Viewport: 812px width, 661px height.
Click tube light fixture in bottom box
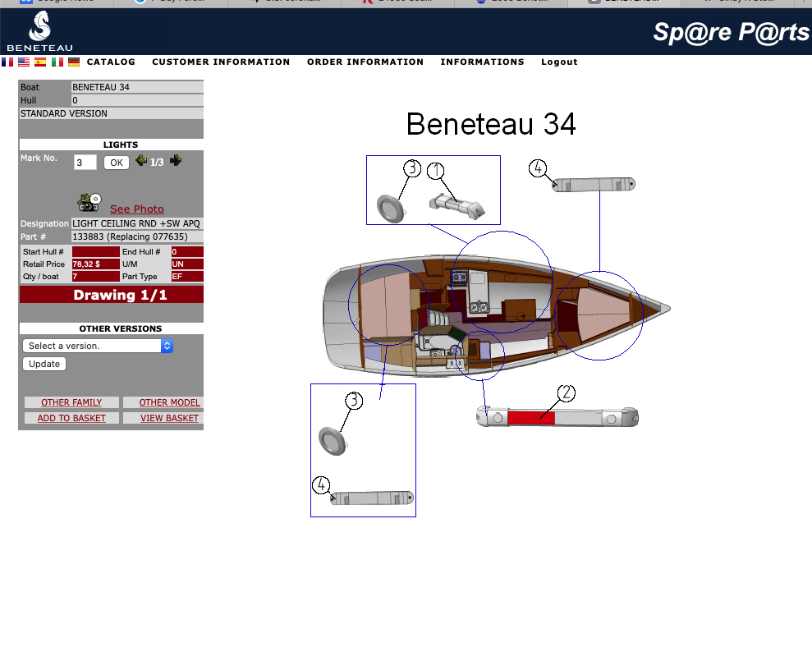point(372,498)
